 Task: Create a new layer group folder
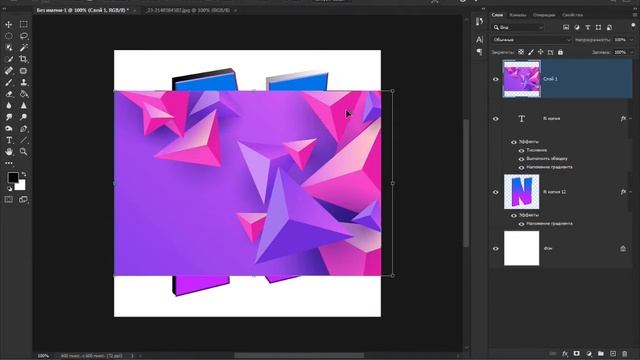tap(601, 353)
